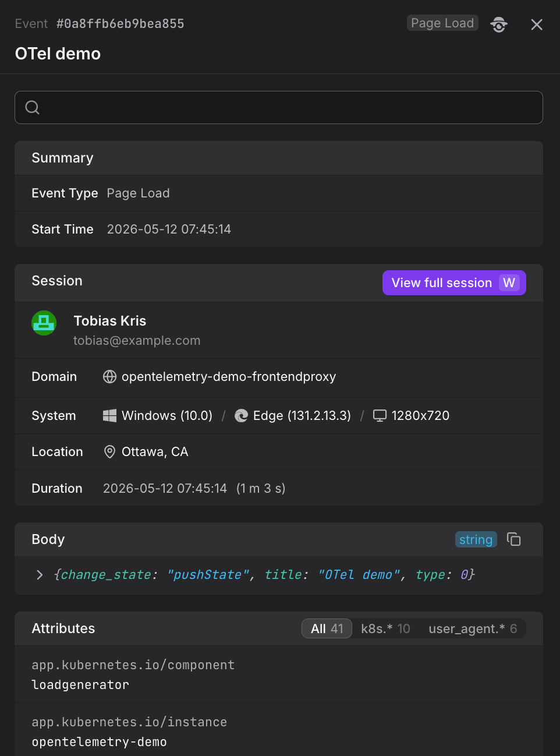The width and height of the screenshot is (560, 756).
Task: Focus the event search input field
Action: click(279, 107)
